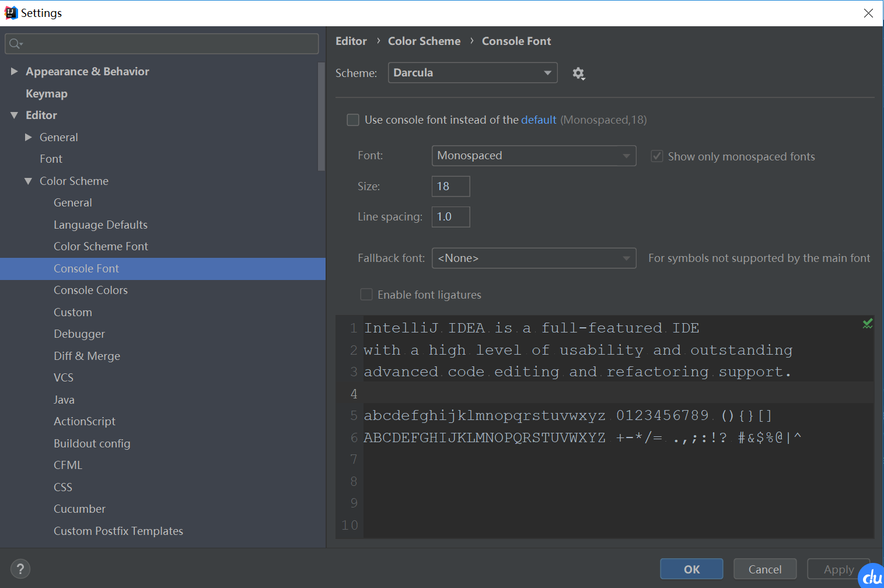
Task: Select General under Color Scheme
Action: [73, 203]
